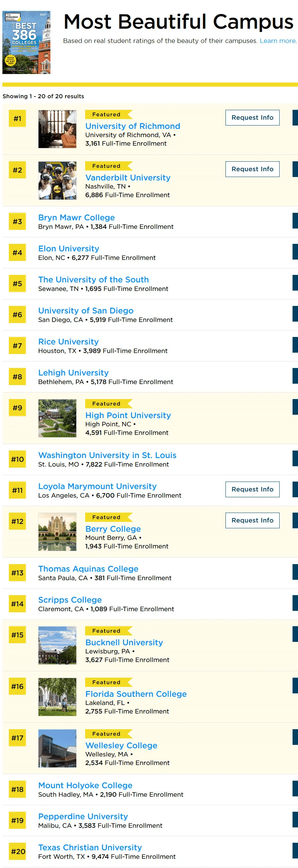Open High Point University link
The height and width of the screenshot is (868, 298).
[x=128, y=415]
